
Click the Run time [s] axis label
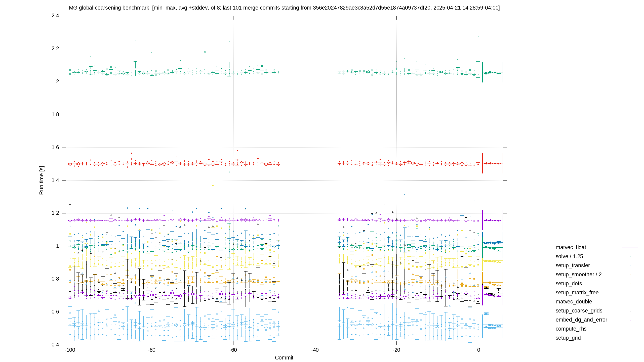tap(42, 180)
